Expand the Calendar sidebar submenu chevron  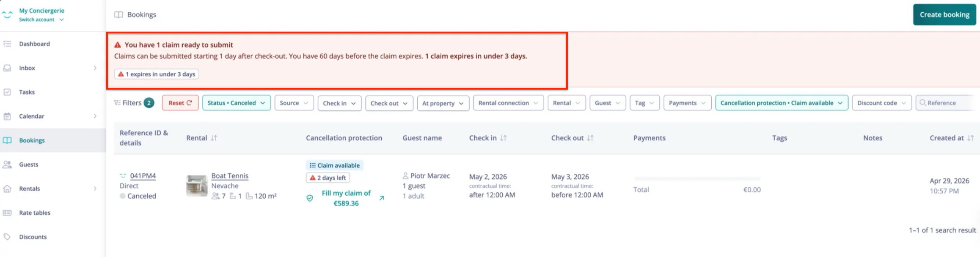[95, 116]
